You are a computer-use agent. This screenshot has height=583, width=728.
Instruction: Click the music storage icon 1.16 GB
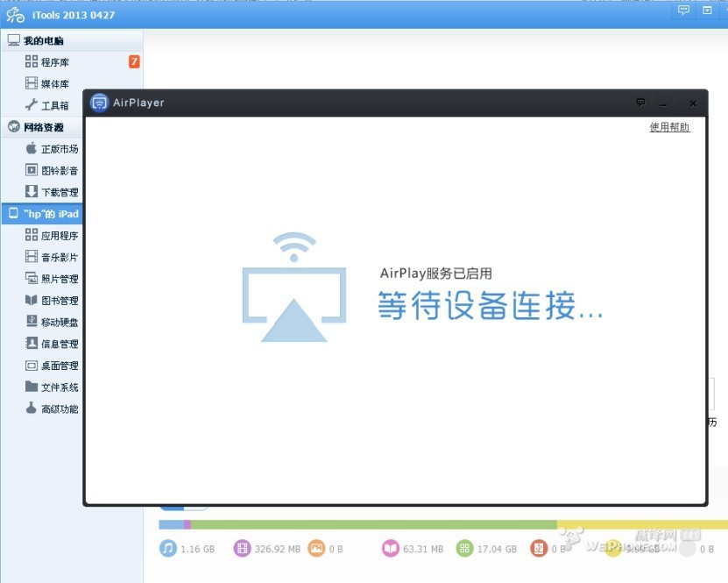coord(168,549)
